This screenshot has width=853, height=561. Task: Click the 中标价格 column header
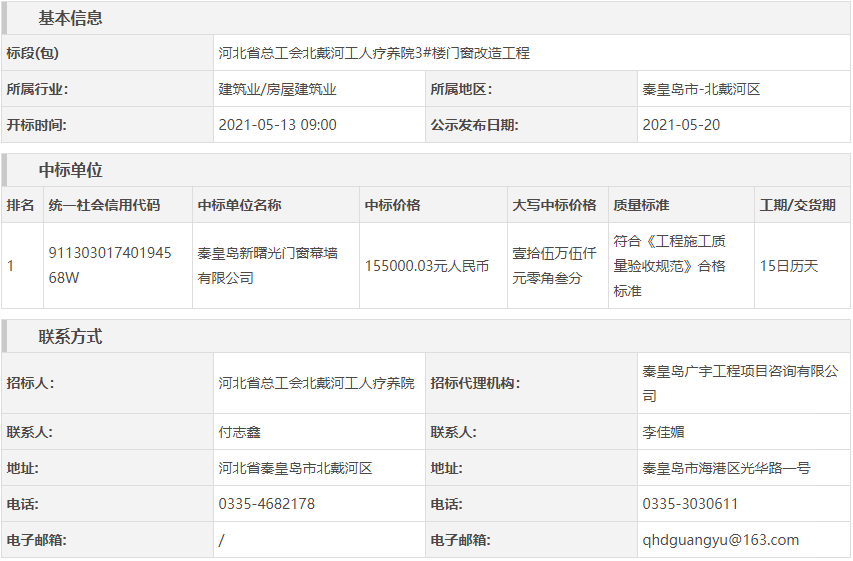[x=392, y=205]
